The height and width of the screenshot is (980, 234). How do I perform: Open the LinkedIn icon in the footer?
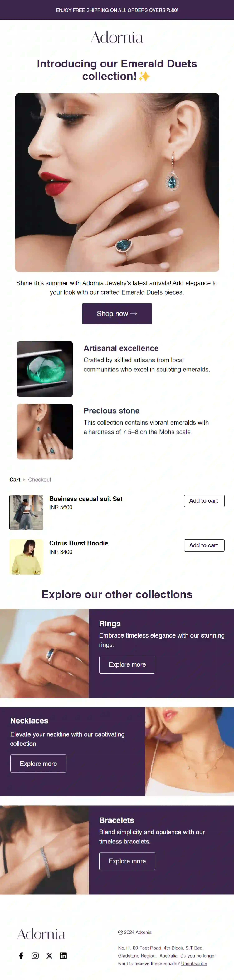tap(63, 955)
